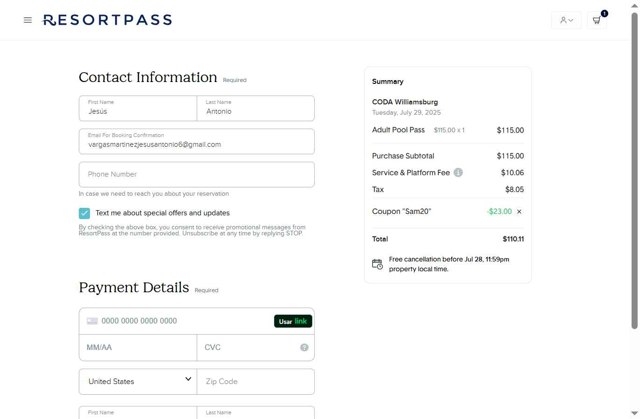Click the Purchase Subtotal label
640x419 pixels.
tap(403, 156)
